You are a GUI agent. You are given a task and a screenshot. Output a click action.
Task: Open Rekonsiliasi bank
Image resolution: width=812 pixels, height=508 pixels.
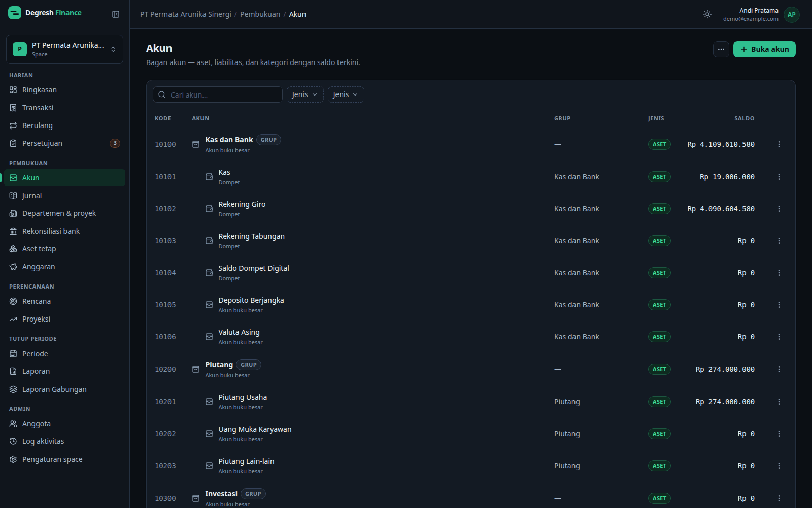[x=64, y=231]
